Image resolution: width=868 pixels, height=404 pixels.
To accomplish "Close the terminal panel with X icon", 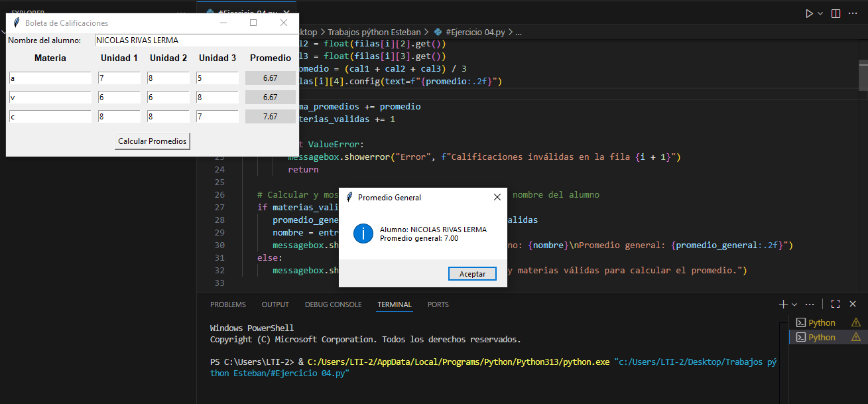I will coord(853,304).
